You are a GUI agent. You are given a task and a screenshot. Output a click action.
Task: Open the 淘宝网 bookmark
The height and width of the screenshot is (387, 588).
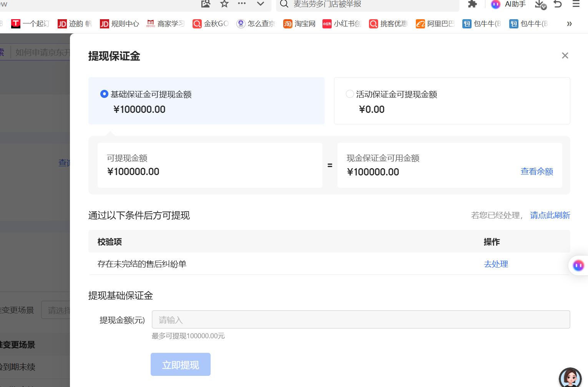pos(299,24)
